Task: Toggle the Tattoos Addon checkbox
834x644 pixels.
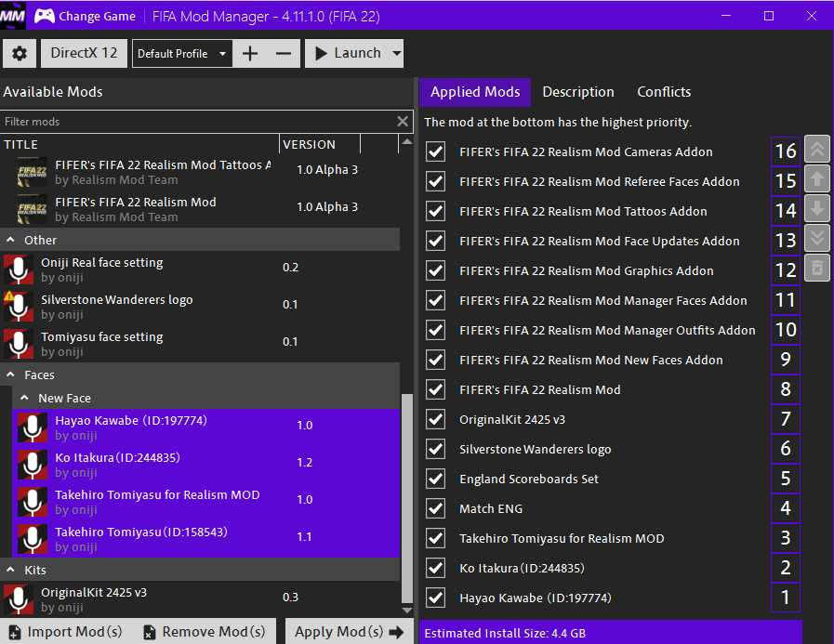Action: click(436, 211)
